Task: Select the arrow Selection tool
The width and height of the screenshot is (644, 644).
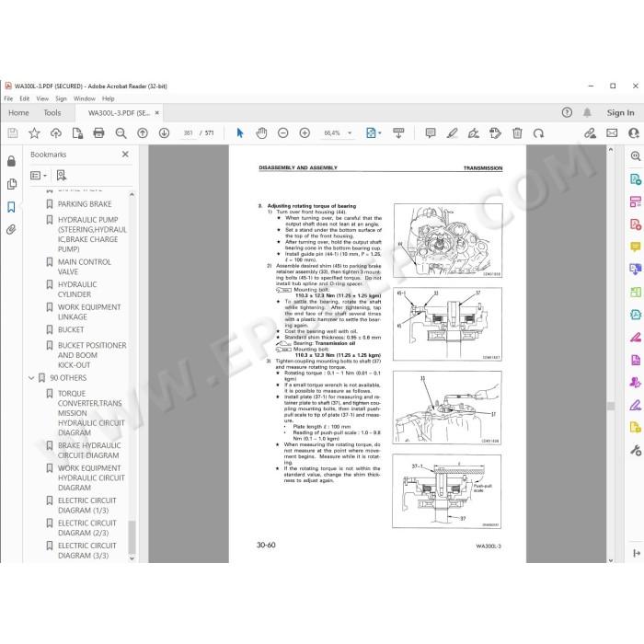Action: tap(240, 133)
